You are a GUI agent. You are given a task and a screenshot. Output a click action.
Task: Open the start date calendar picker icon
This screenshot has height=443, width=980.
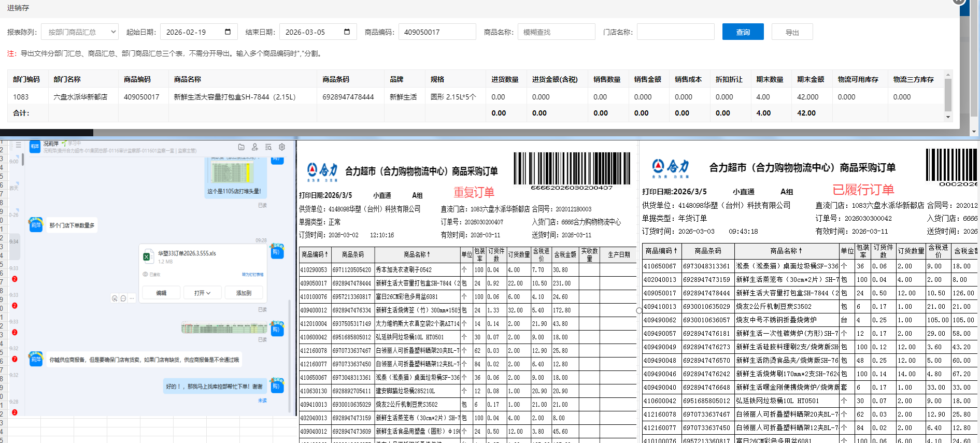coord(228,32)
